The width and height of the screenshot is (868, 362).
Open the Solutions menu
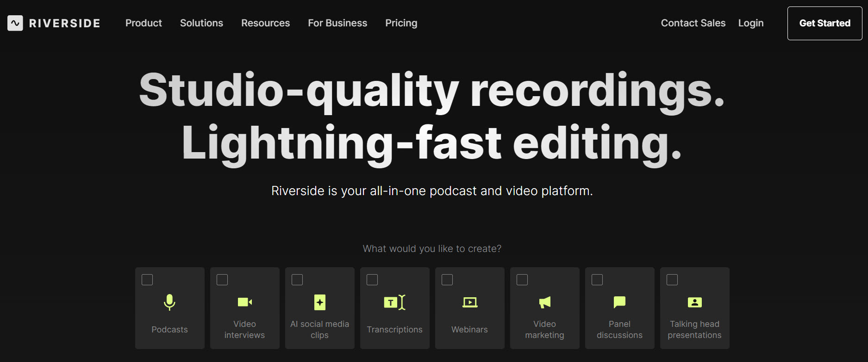pyautogui.click(x=201, y=23)
